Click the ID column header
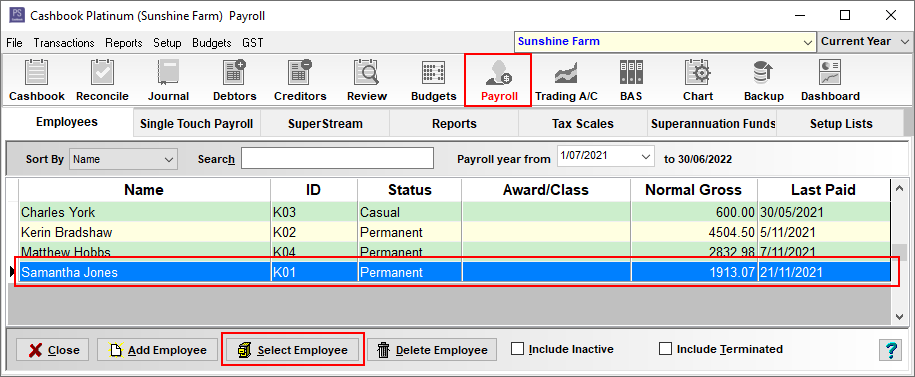 (314, 190)
